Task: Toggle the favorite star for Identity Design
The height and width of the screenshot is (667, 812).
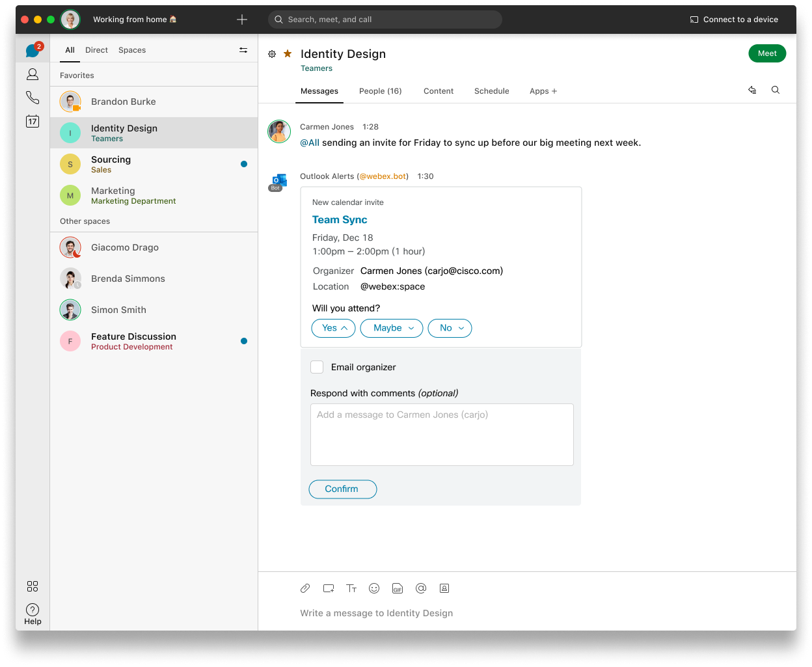Action: [x=288, y=53]
